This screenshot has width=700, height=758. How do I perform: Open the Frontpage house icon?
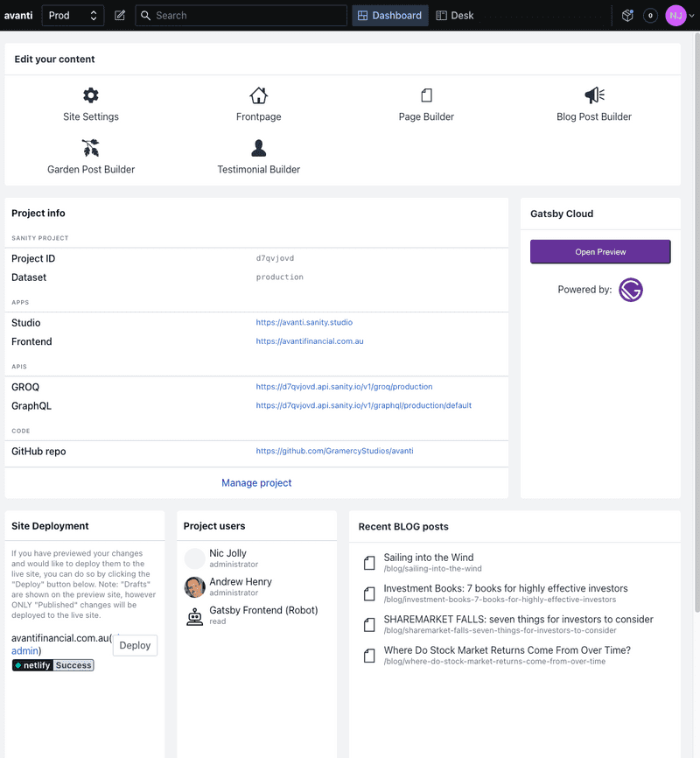tap(259, 95)
